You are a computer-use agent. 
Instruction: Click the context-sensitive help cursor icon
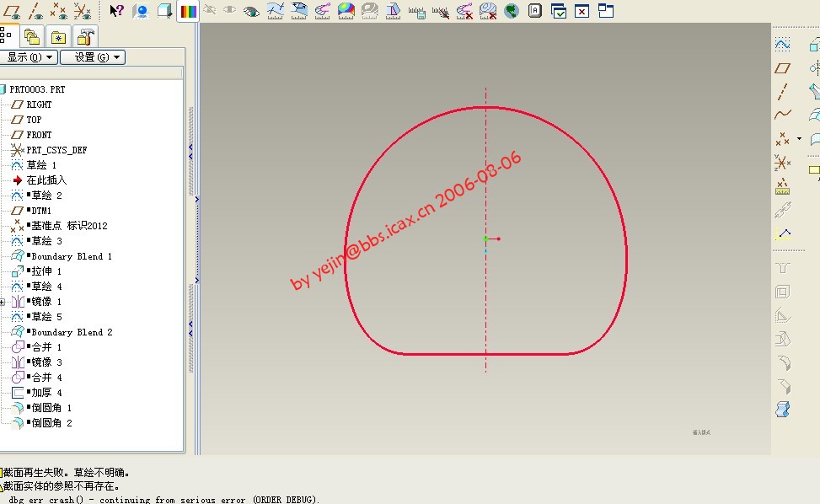tap(117, 11)
